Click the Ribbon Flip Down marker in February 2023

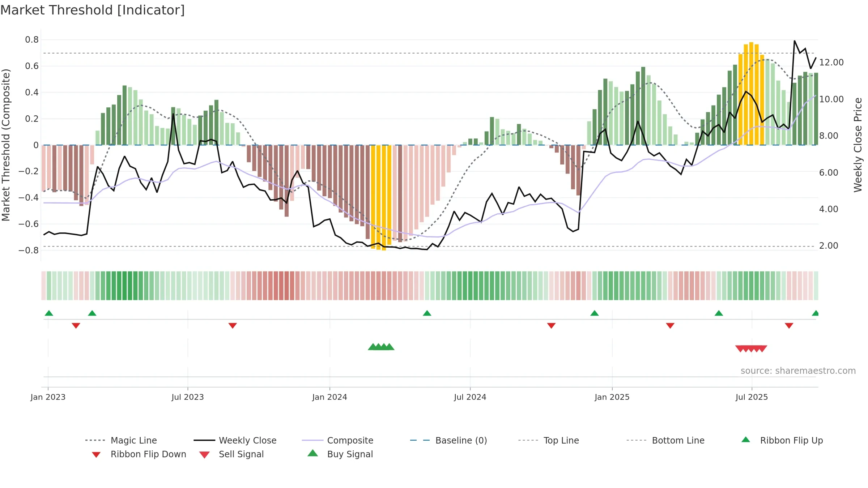(x=76, y=326)
